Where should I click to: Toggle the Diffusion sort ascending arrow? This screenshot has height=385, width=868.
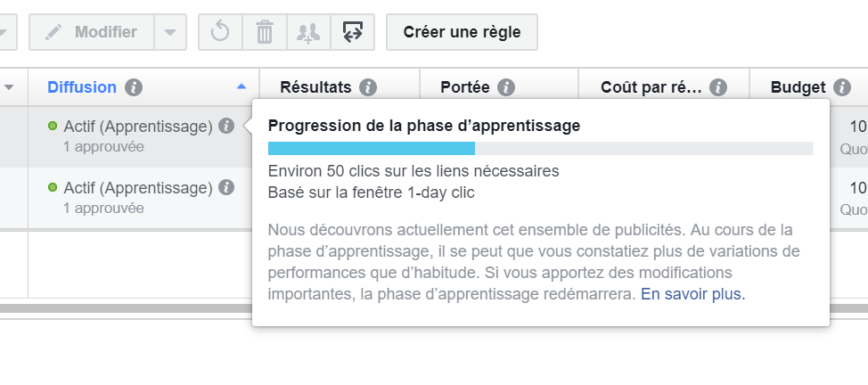(242, 87)
